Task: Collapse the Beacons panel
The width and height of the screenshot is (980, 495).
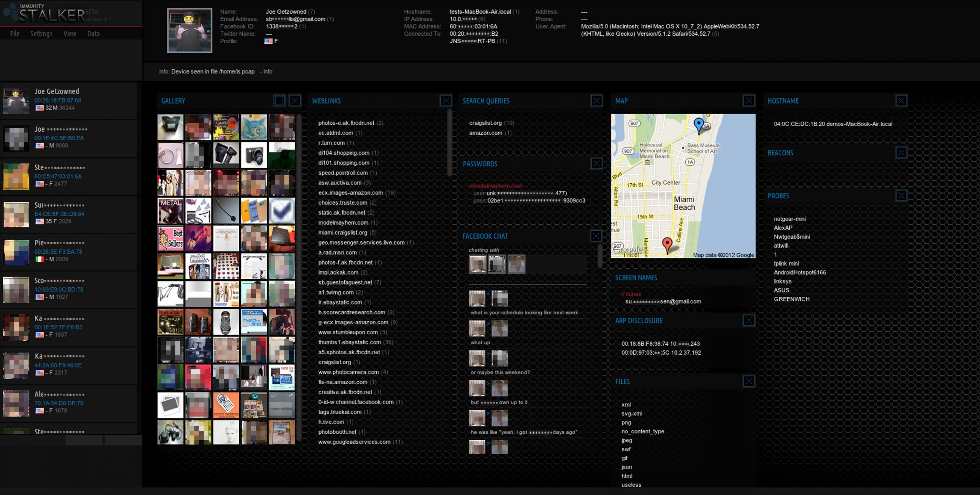Action: (901, 153)
